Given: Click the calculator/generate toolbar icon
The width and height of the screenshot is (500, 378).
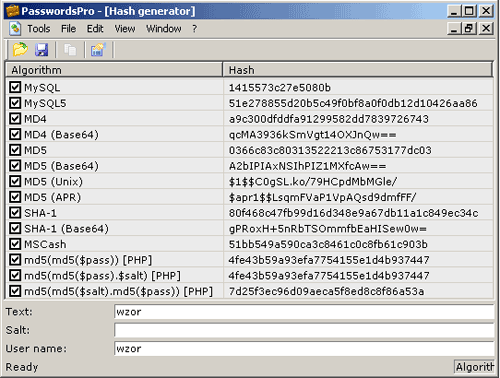Looking at the screenshot, I should [x=98, y=50].
